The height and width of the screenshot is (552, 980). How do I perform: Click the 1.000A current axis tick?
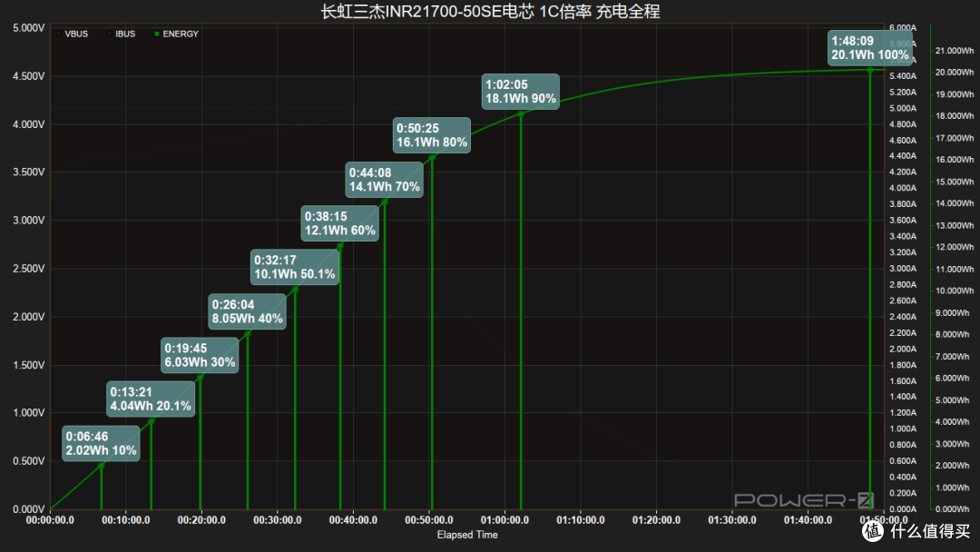pyautogui.click(x=903, y=429)
